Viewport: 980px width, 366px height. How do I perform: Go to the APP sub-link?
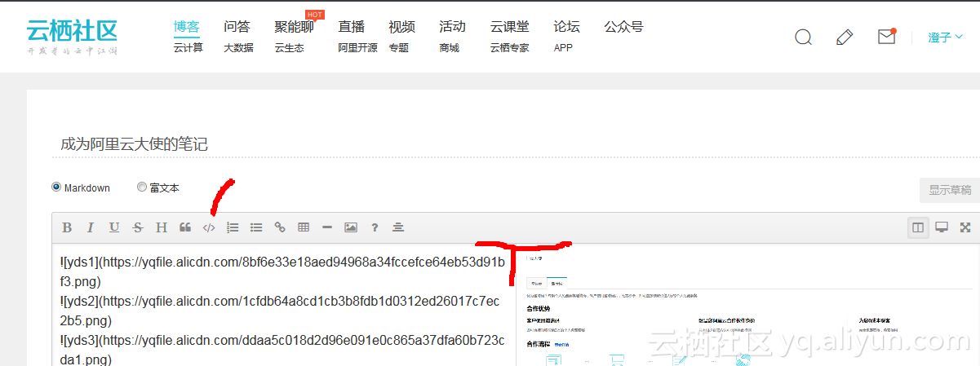(563, 48)
